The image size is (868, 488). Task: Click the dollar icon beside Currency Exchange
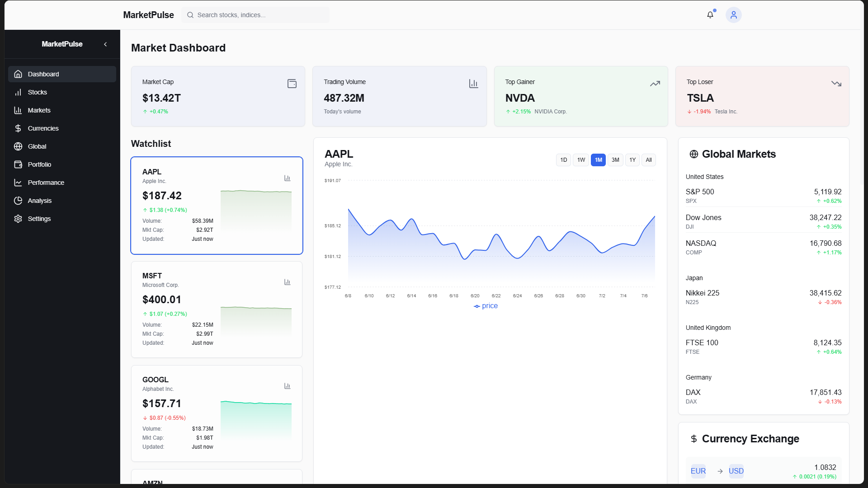coord(693,439)
